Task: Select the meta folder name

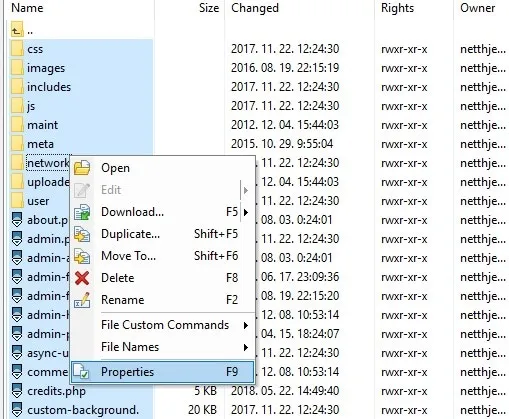Action: [x=40, y=144]
